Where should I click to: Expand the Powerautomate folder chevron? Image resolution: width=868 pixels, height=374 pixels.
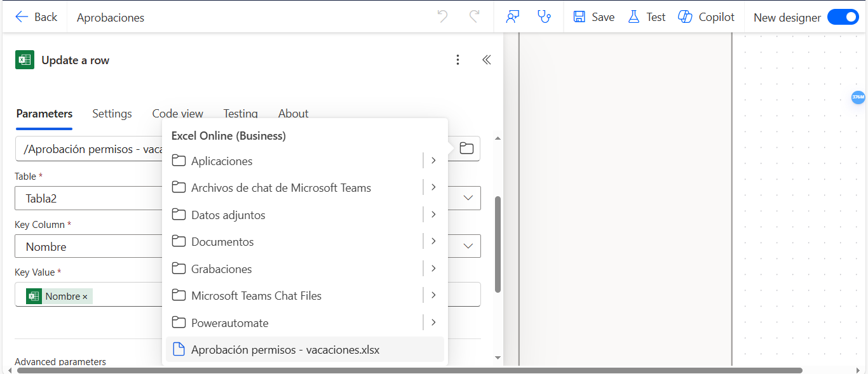point(433,323)
